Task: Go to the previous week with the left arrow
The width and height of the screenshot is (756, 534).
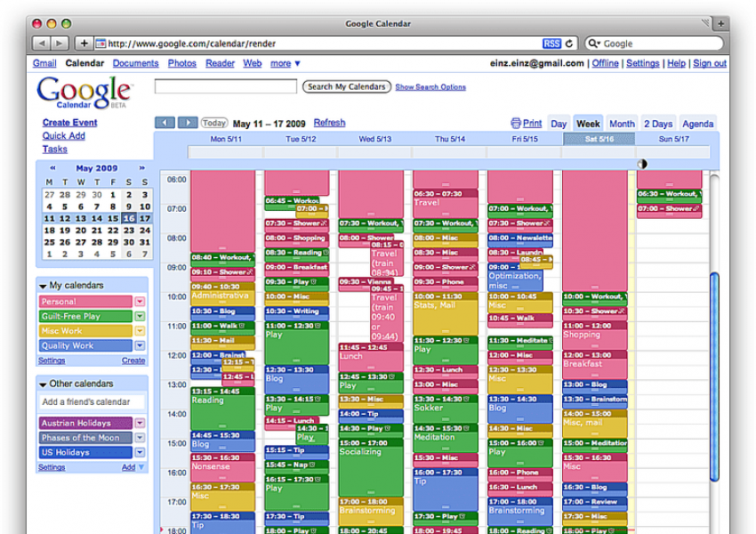Action: point(165,123)
